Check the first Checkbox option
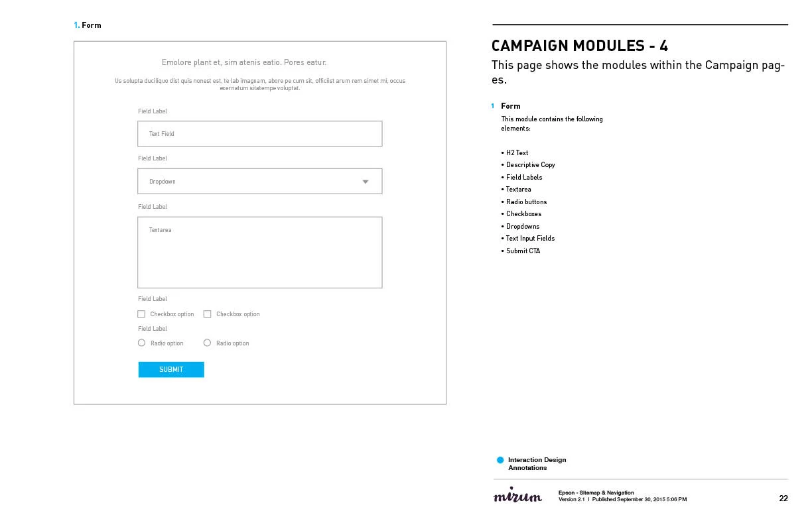 (141, 314)
